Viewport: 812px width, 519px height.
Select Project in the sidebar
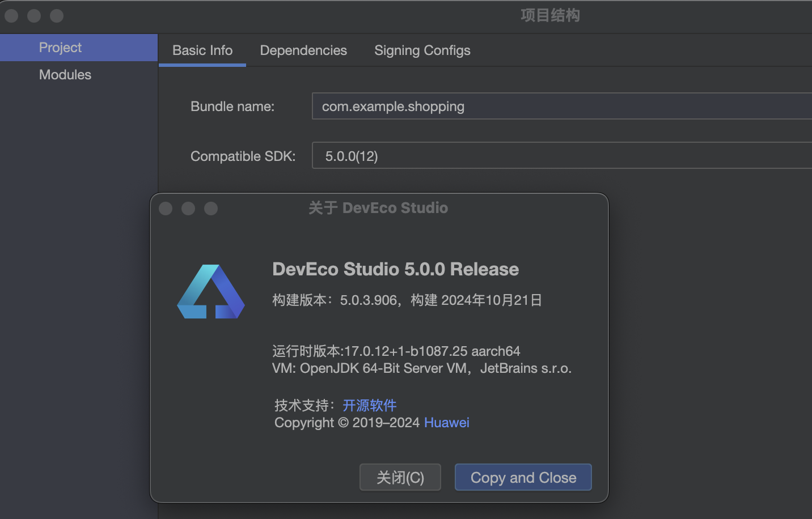pos(79,48)
